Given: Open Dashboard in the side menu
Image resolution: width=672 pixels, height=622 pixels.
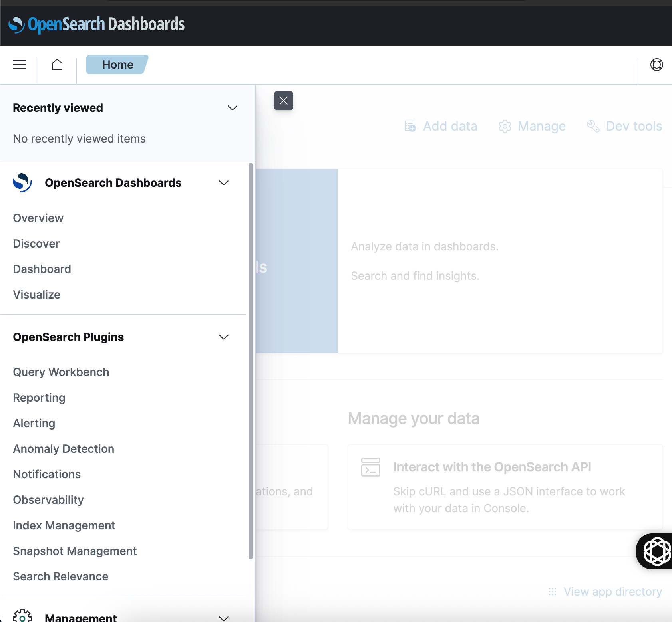Looking at the screenshot, I should [x=42, y=269].
